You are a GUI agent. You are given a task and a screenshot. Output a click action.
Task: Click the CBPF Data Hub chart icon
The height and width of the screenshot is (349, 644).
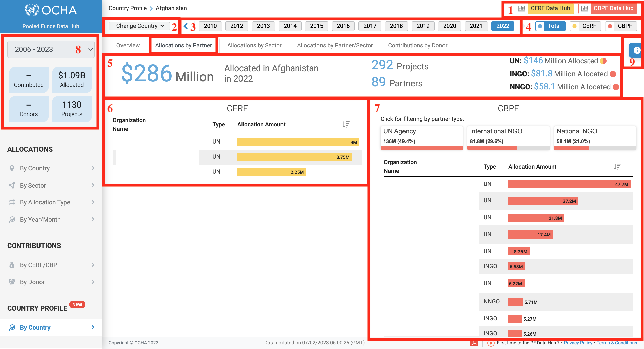coord(585,8)
